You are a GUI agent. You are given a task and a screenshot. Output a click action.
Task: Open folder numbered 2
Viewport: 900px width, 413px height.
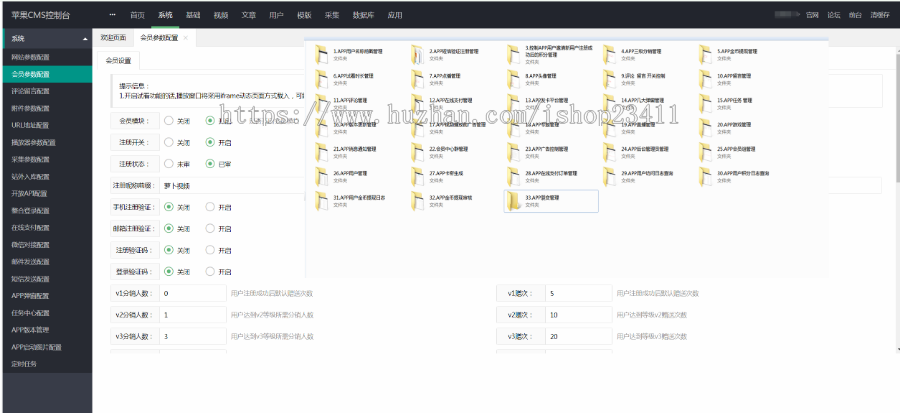pyautogui.click(x=445, y=54)
